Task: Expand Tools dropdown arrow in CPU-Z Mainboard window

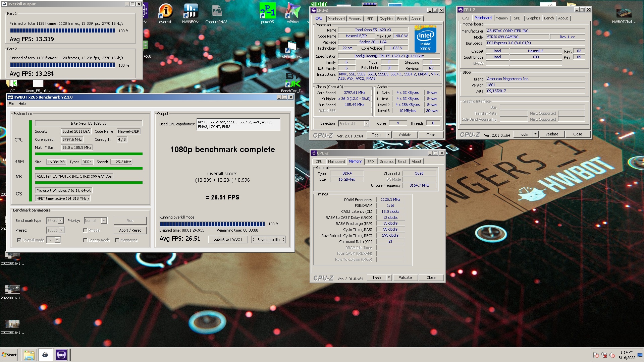Action: [535, 134]
